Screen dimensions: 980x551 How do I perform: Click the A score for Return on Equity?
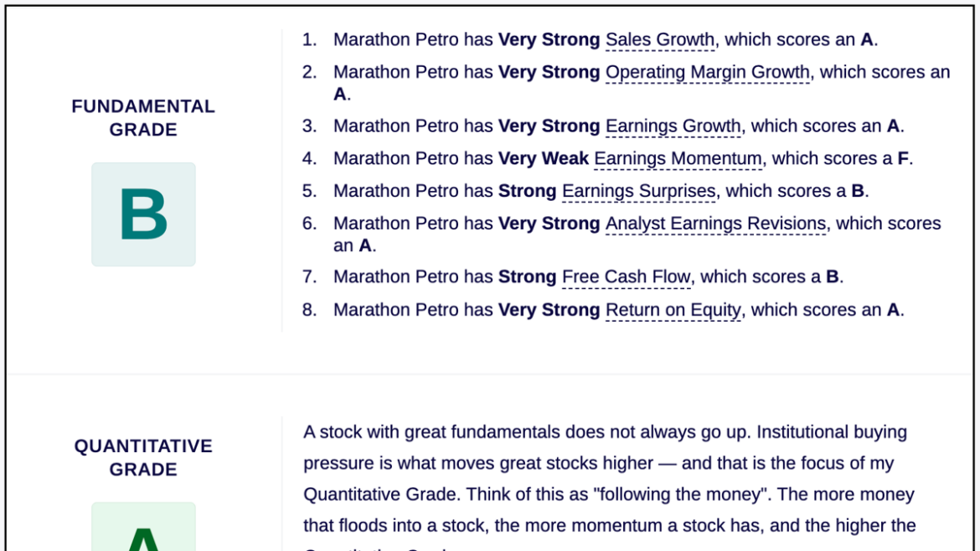coord(893,310)
